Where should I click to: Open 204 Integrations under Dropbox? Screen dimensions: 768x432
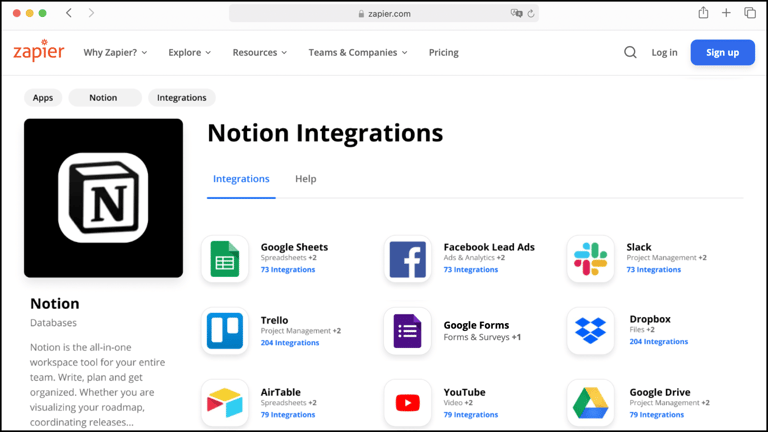(659, 341)
